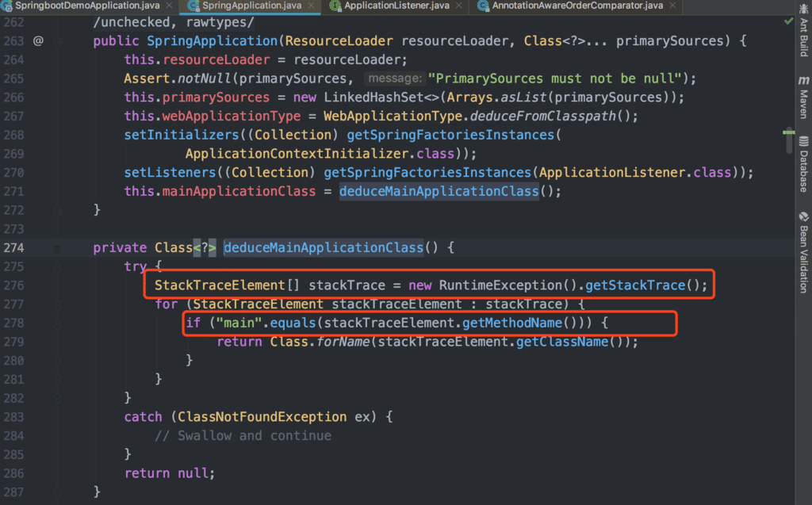Click the fold end marker on line 272

pos(57,210)
